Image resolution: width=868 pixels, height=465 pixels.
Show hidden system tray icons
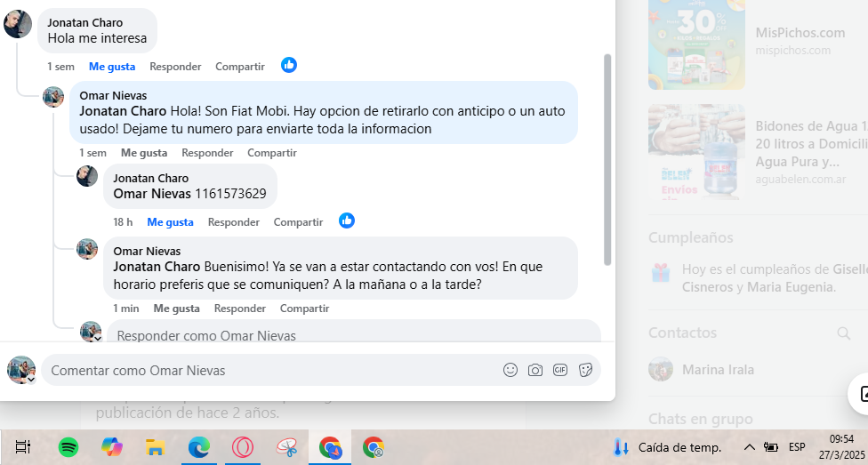pos(749,446)
